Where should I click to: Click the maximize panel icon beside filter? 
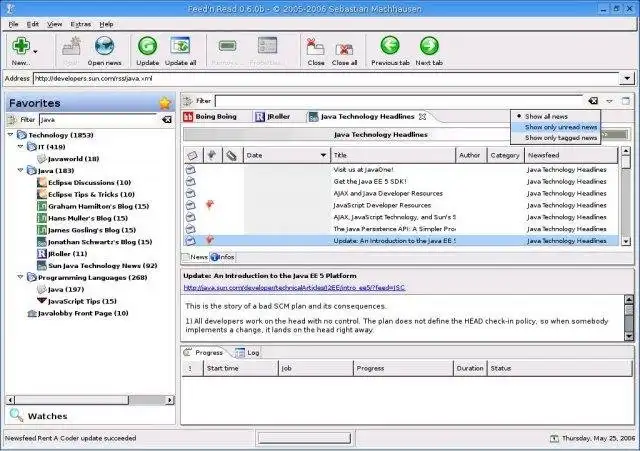pyautogui.click(x=626, y=101)
